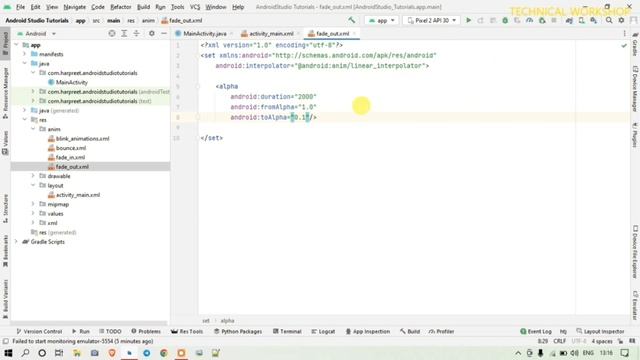Open the Problems tool window
Image resolution: width=640 pixels, height=360 pixels.
coord(146,331)
